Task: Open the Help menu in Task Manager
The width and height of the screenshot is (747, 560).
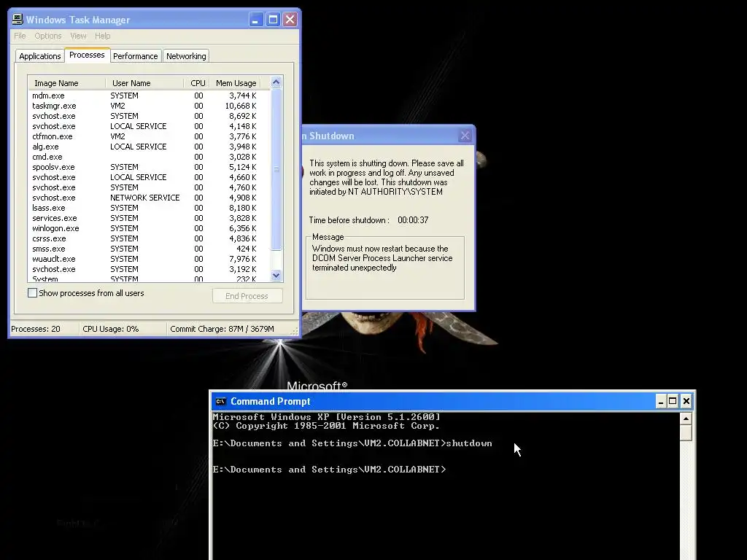Action: click(x=102, y=36)
